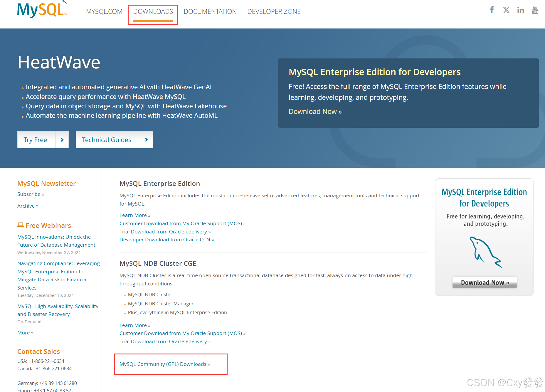
Task: Click NDB Cluster Trial Download from edelivery
Action: (165, 341)
